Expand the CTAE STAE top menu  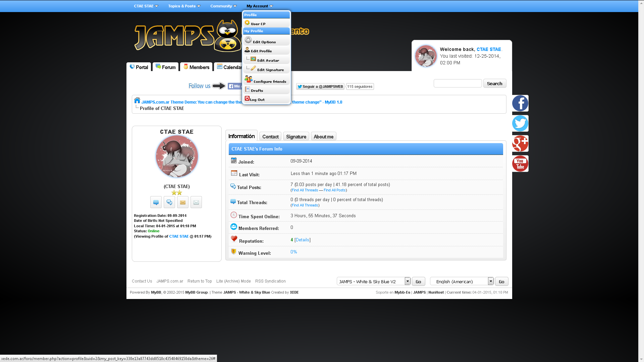146,6
